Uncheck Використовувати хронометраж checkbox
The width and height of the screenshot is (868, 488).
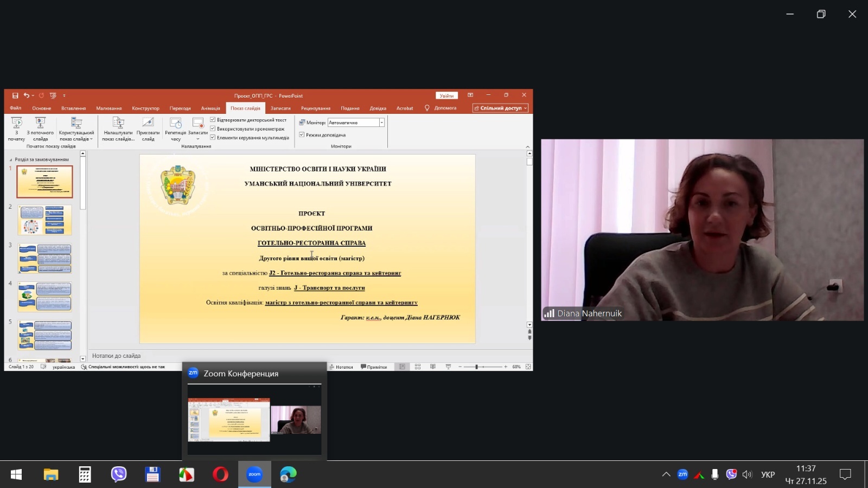pyautogui.click(x=213, y=129)
